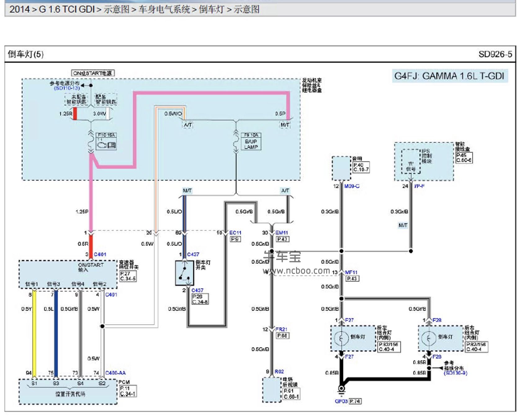The image size is (522, 420).
Task: Open C437 connector label at pin 2
Action: pyautogui.click(x=197, y=290)
